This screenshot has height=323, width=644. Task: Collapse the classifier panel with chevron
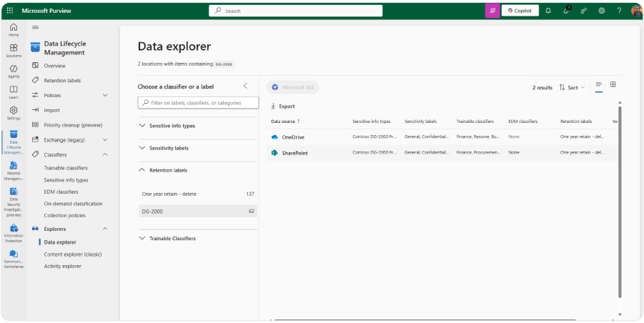(245, 86)
